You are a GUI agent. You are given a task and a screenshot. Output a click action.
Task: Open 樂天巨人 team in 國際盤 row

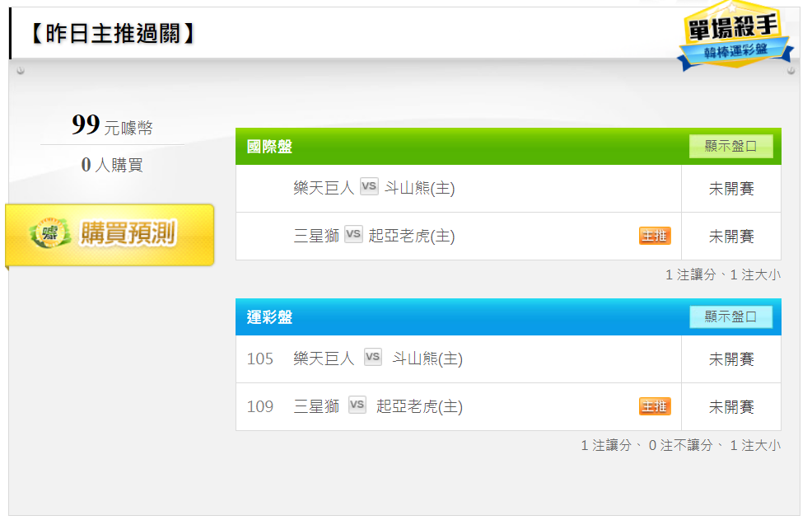coord(324,188)
